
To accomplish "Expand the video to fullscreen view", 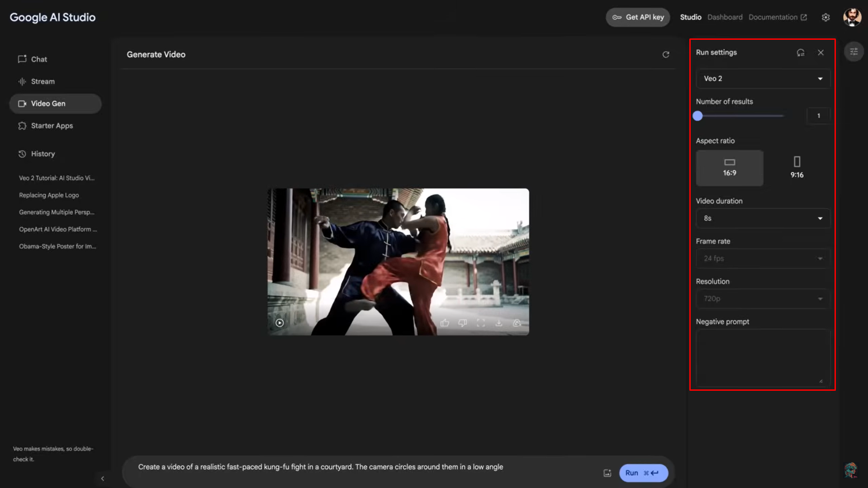I will [481, 322].
